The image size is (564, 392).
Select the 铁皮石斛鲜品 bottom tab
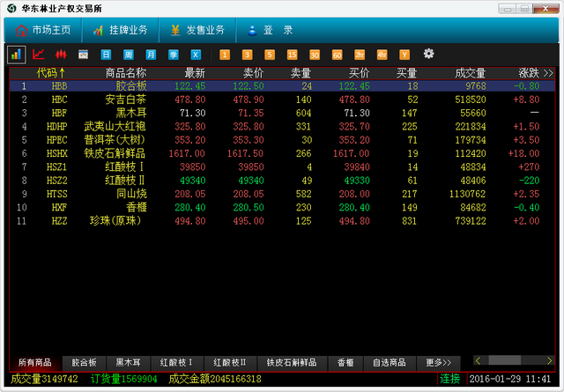pos(292,363)
